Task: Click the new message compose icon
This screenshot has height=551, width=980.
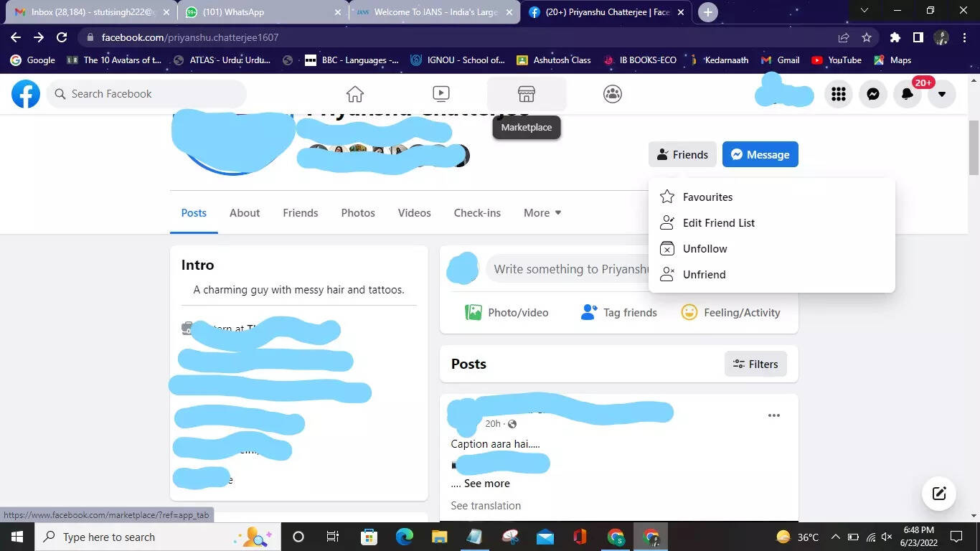Action: click(x=939, y=493)
